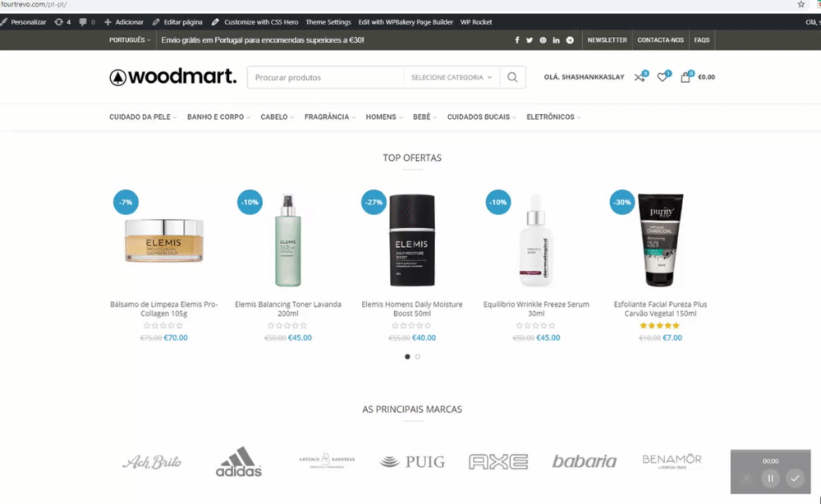Open the Twitter social icon
Image resolution: width=821 pixels, height=504 pixels.
(x=530, y=39)
